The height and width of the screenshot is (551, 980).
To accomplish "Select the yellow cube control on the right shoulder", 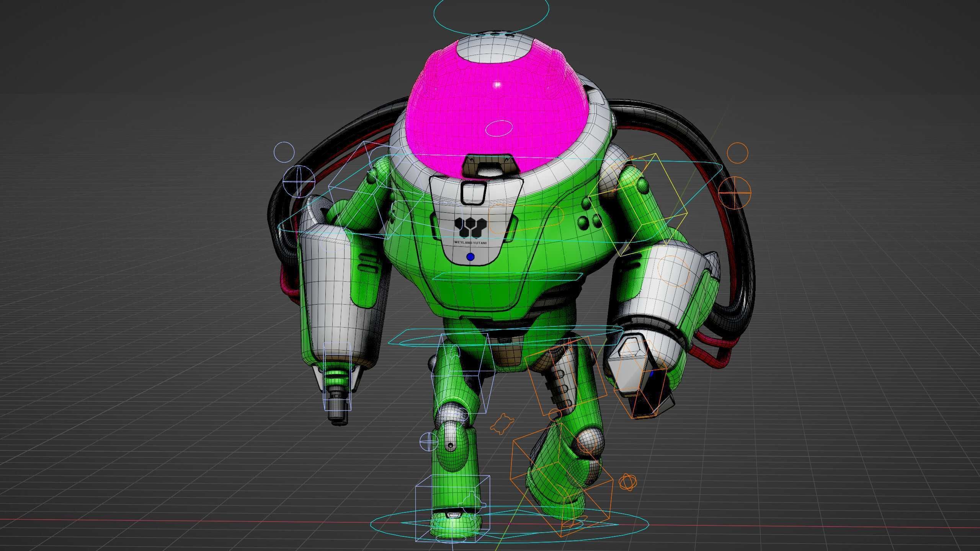I will [x=637, y=205].
